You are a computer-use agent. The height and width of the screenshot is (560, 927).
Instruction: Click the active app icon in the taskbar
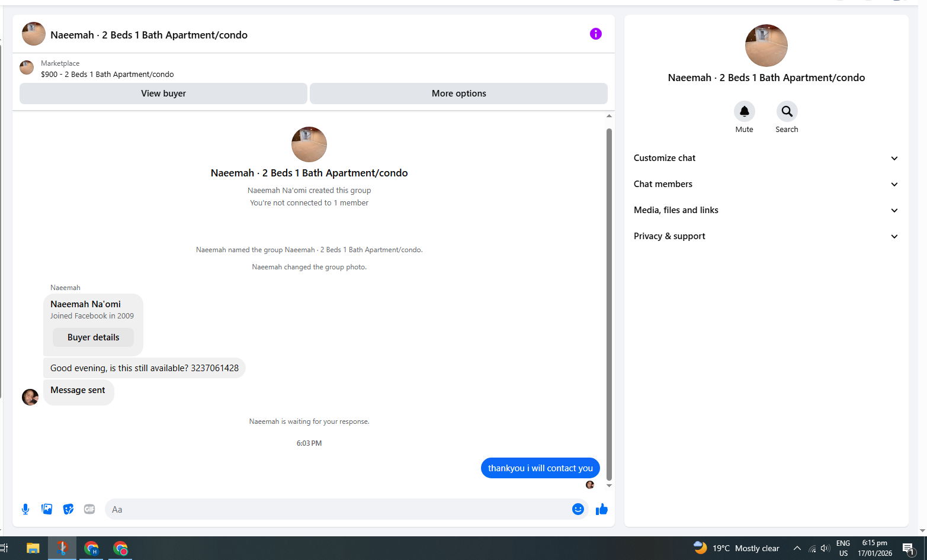[62, 548]
